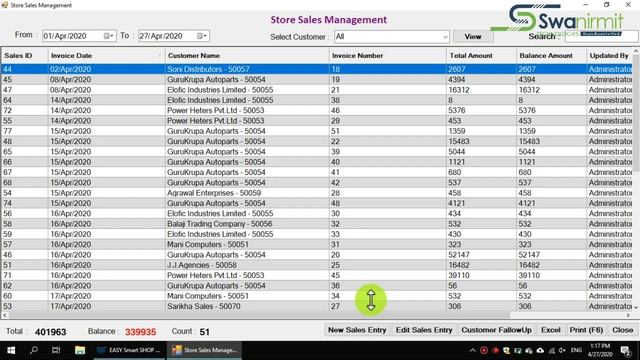640x360 pixels.
Task: Sort by Balance Amount column header
Action: point(551,56)
